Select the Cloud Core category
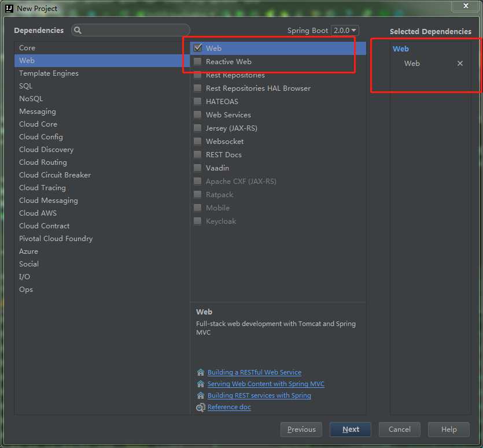This screenshot has width=483, height=448. 102,124
